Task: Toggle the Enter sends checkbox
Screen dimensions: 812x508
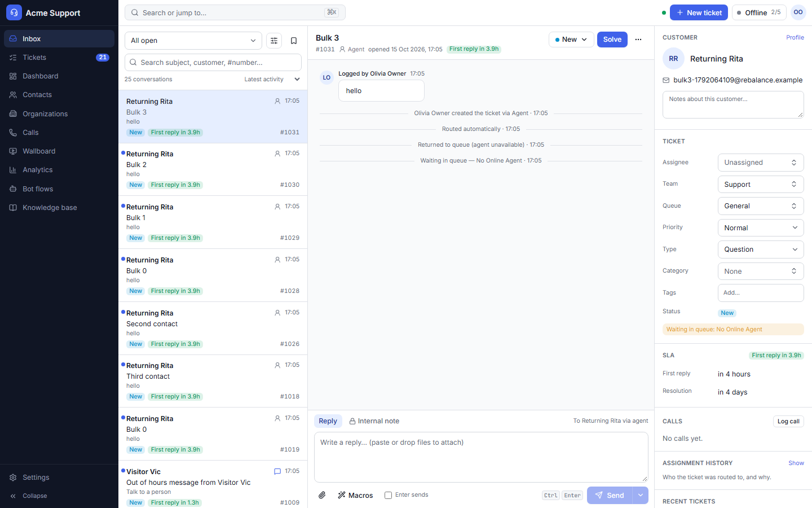Action: click(388, 495)
